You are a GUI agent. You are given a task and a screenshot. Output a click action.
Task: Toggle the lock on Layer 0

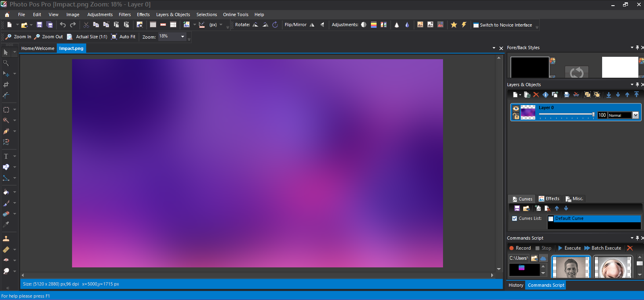click(516, 116)
